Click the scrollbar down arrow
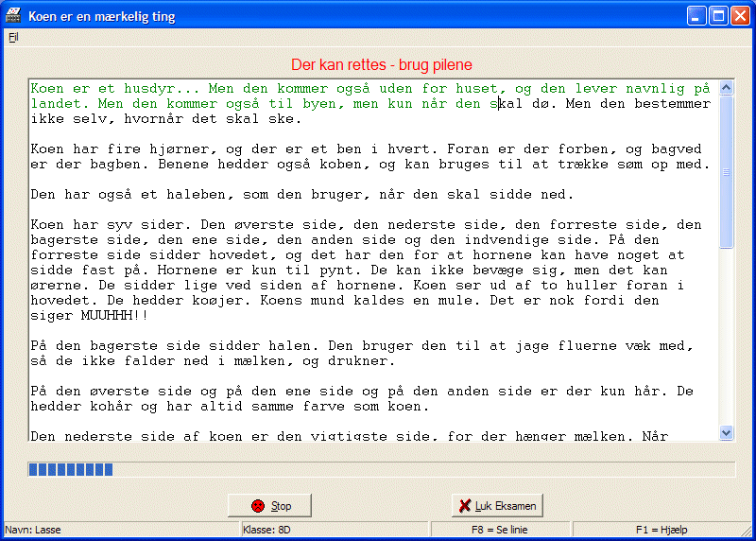Screen dimensions: 756x541 pos(727,432)
